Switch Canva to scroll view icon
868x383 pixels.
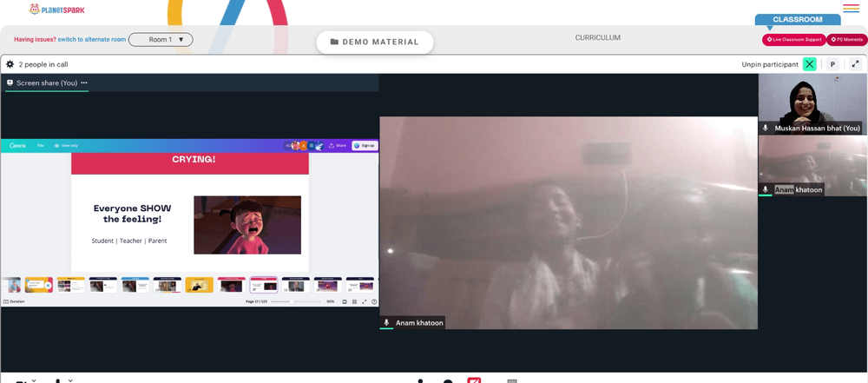[345, 301]
